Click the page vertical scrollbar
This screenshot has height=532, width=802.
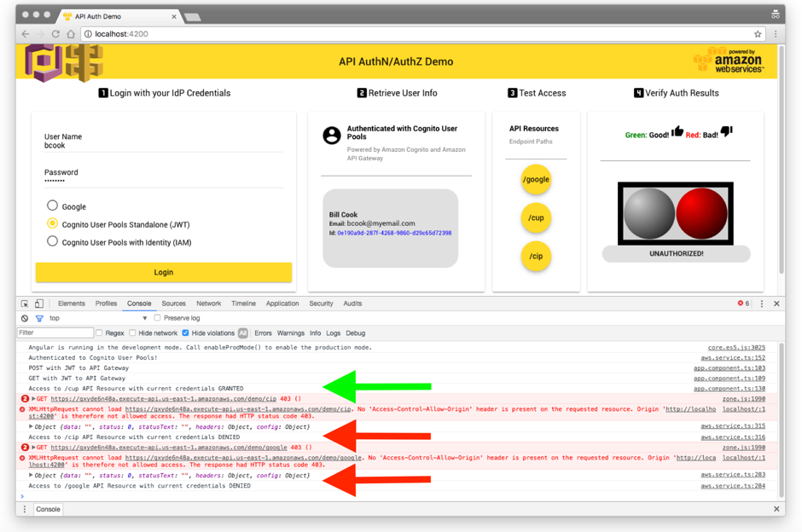781,159
